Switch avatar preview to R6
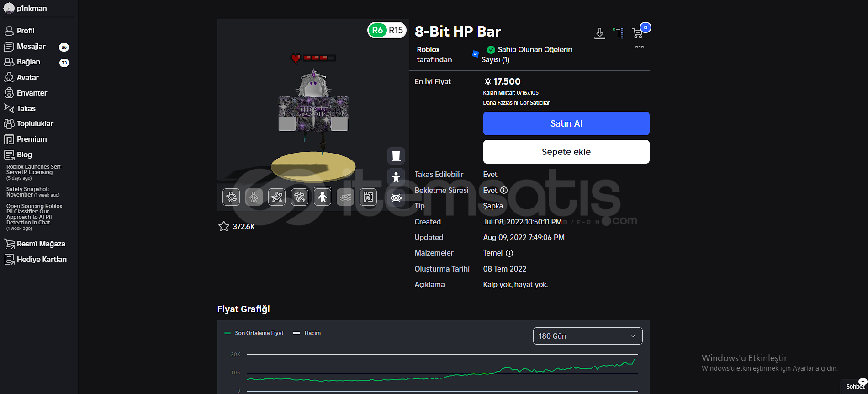Screen dimensions: 868x394 pyautogui.click(x=377, y=30)
